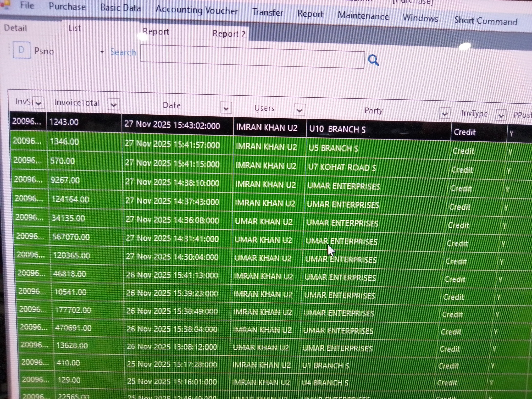Open the Users column filter dropdown
The image size is (532, 399).
(299, 110)
